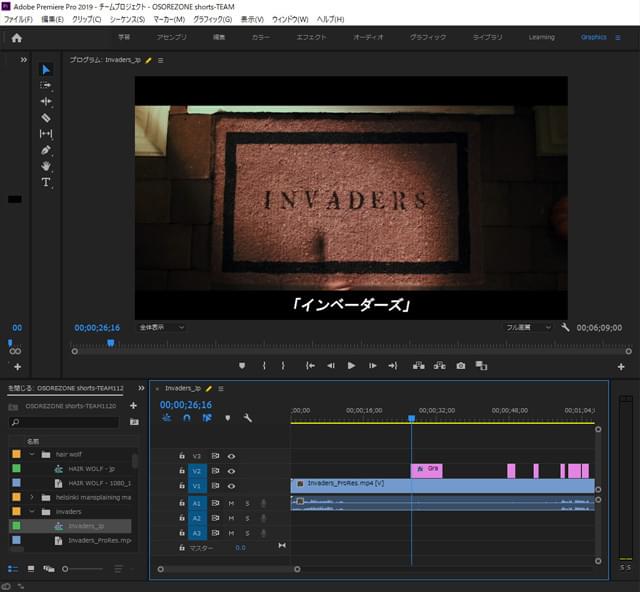Open the シーケンス(S) menu
The height and width of the screenshot is (592, 640).
coord(126,19)
